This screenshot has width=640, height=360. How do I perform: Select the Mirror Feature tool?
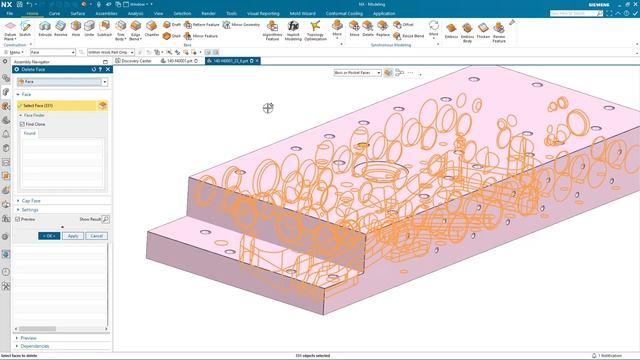[x=201, y=36]
